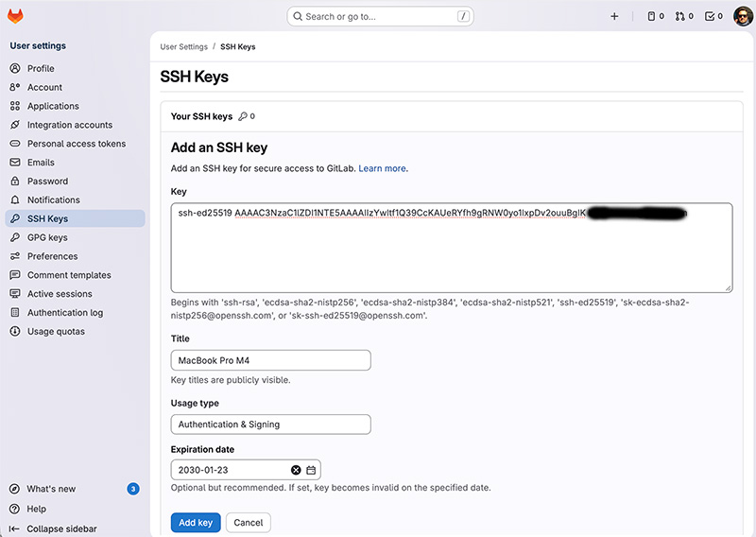This screenshot has height=537, width=756.
Task: Click the Password lock icon
Action: [x=15, y=182]
